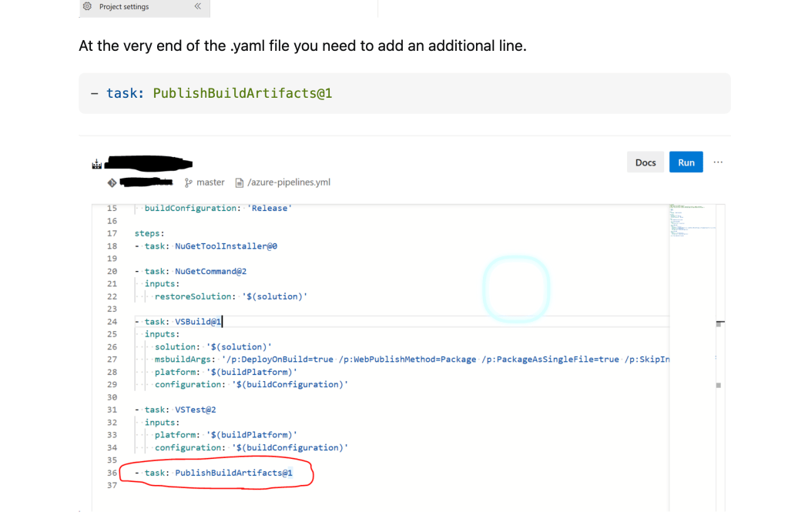Click inputs line under VSBuild@1
The height and width of the screenshot is (532, 788).
click(162, 334)
